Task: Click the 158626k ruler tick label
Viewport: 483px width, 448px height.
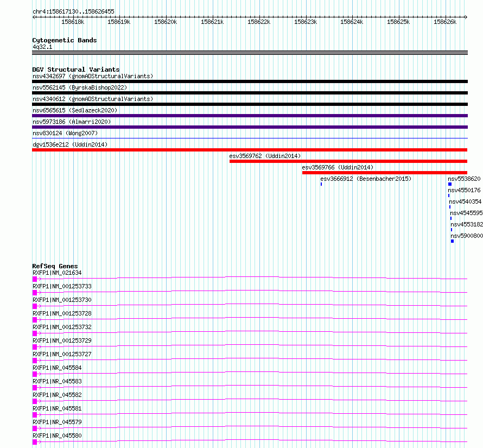Action: click(445, 22)
